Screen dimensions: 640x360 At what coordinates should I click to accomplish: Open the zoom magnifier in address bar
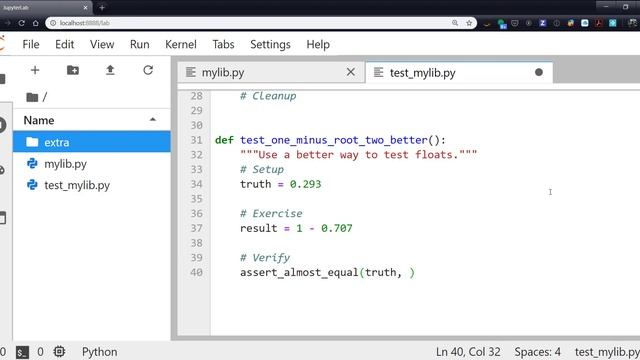point(455,23)
